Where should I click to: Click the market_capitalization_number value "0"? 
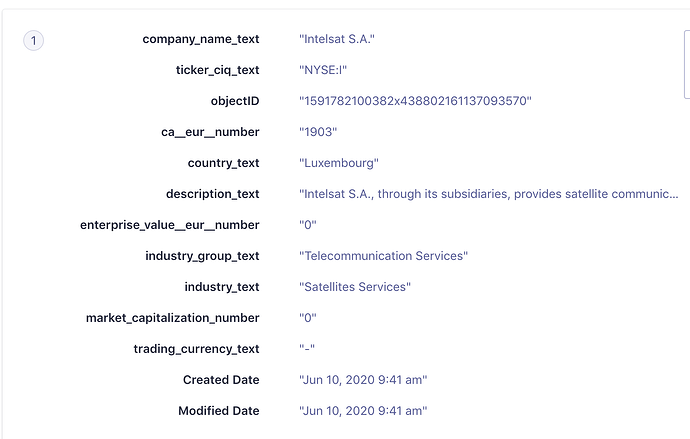pyautogui.click(x=308, y=318)
